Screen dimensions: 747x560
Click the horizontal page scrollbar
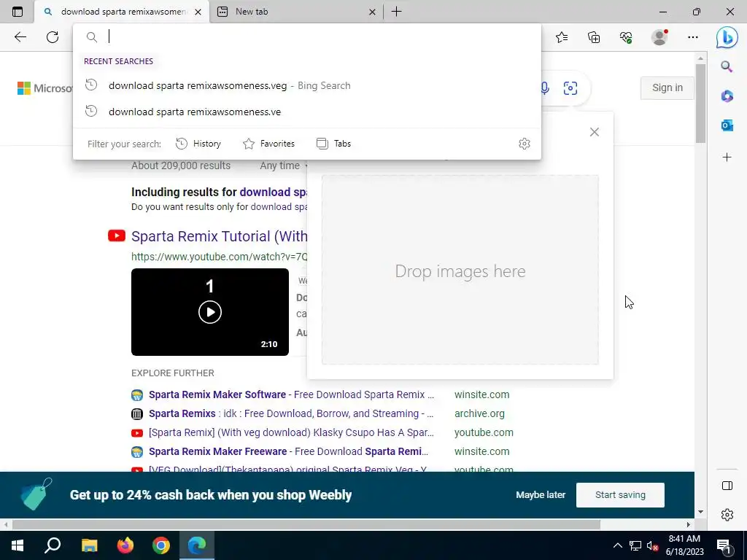tap(306, 524)
